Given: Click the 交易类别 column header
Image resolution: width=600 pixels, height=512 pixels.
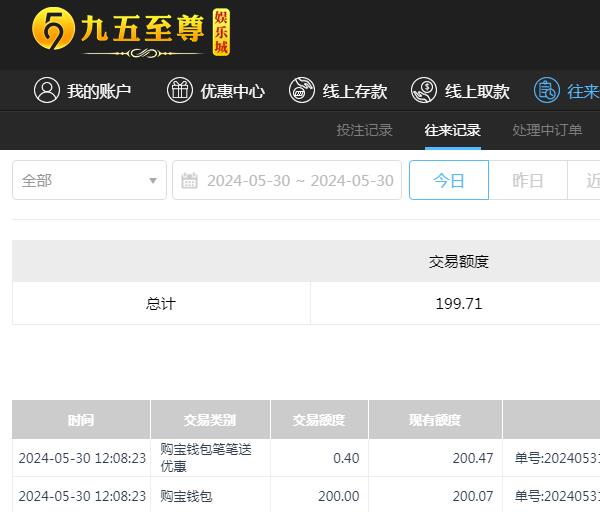Looking at the screenshot, I should [x=210, y=420].
